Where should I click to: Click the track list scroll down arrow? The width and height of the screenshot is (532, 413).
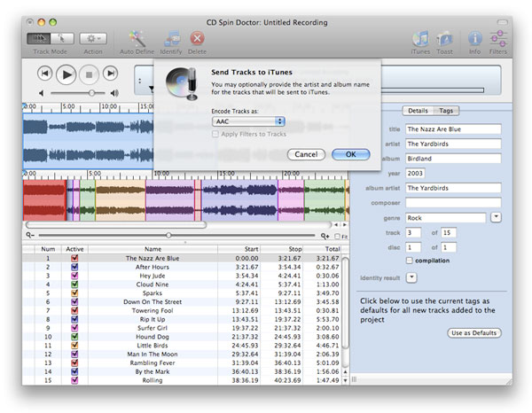[x=346, y=380]
